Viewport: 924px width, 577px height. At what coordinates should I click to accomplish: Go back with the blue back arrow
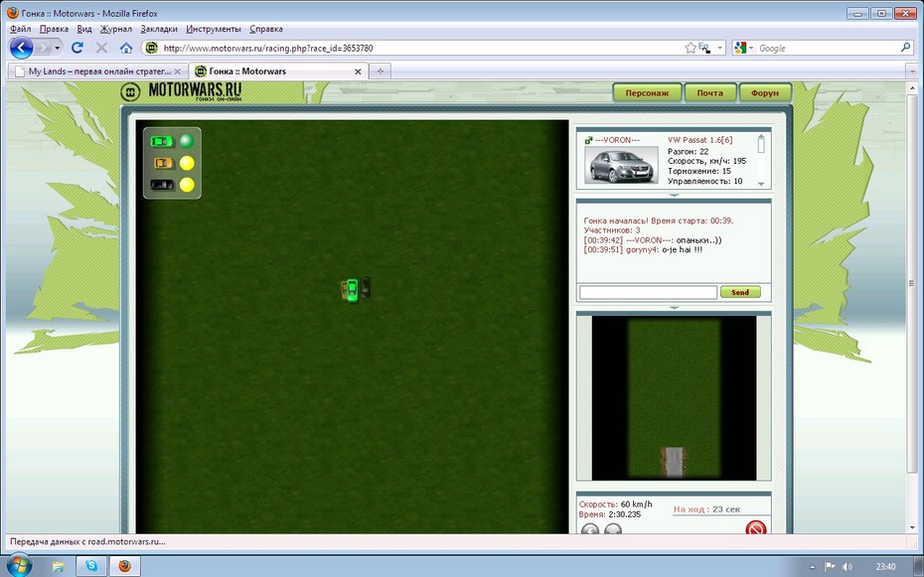(x=22, y=48)
